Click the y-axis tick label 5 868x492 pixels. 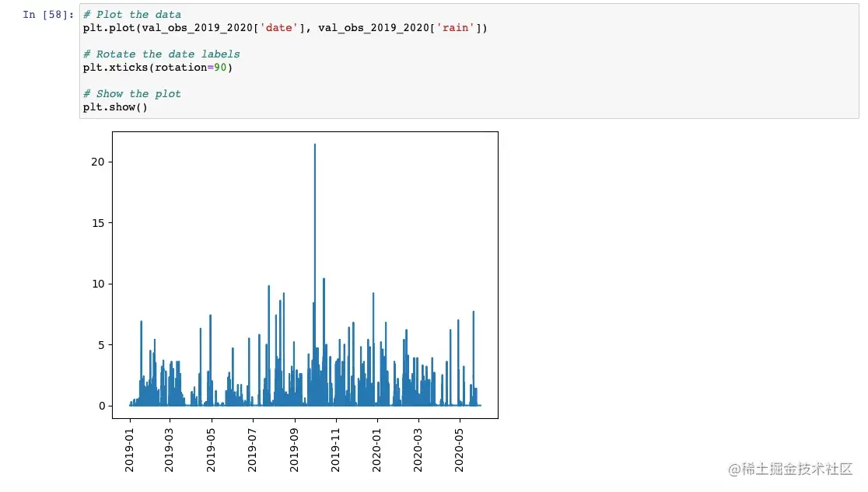point(101,345)
